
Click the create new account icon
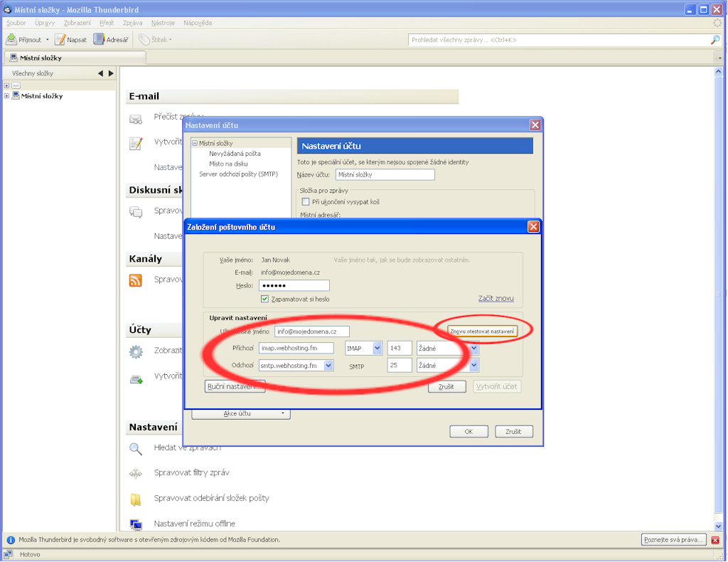(136, 379)
